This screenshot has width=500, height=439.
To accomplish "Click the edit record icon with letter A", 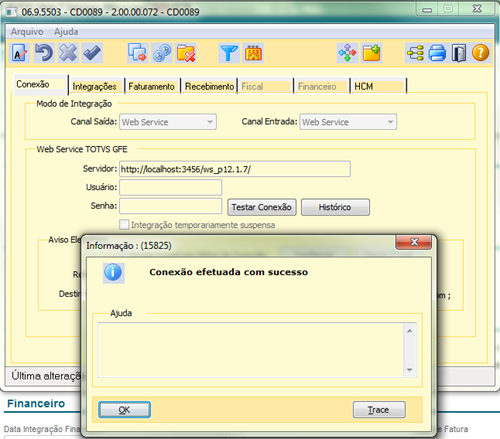I will pyautogui.click(x=20, y=53).
